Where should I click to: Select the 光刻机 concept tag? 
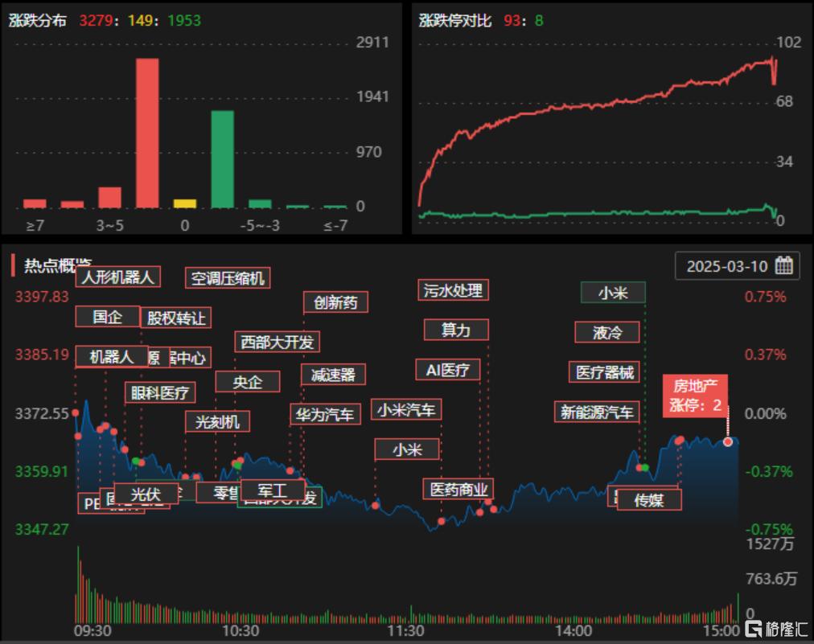[217, 421]
